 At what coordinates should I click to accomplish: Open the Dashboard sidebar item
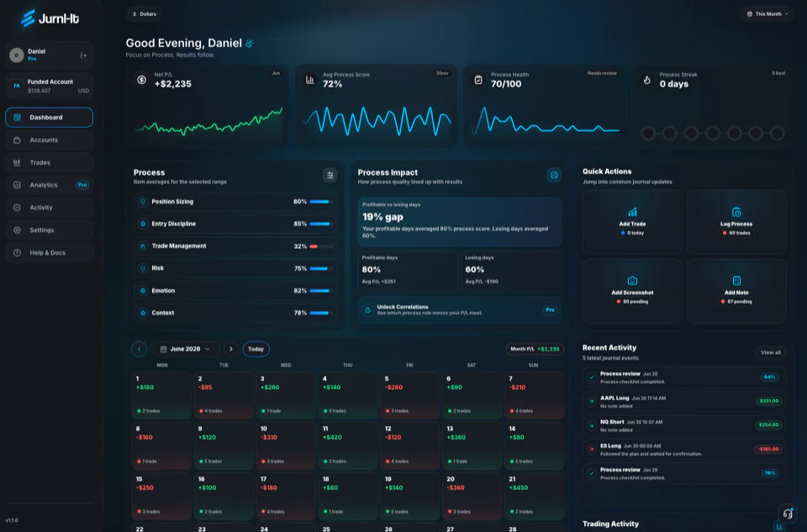[x=50, y=118]
